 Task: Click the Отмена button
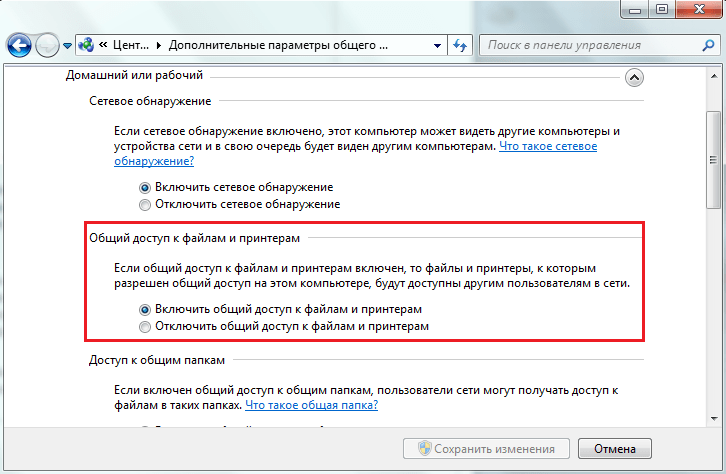(x=614, y=447)
